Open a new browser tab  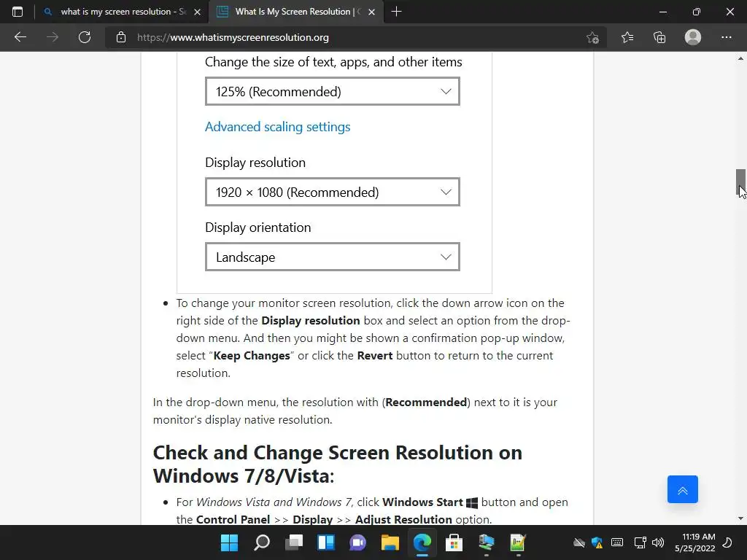click(396, 12)
